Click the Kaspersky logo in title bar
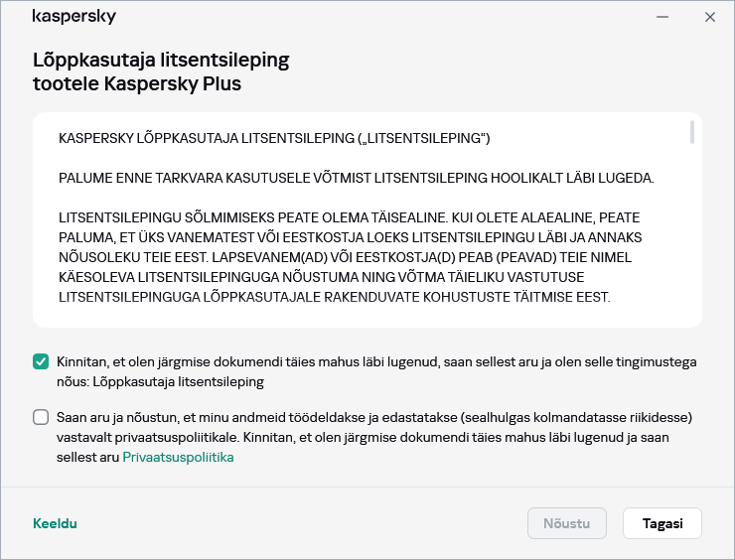Screen dimensions: 735x560 click(x=73, y=17)
